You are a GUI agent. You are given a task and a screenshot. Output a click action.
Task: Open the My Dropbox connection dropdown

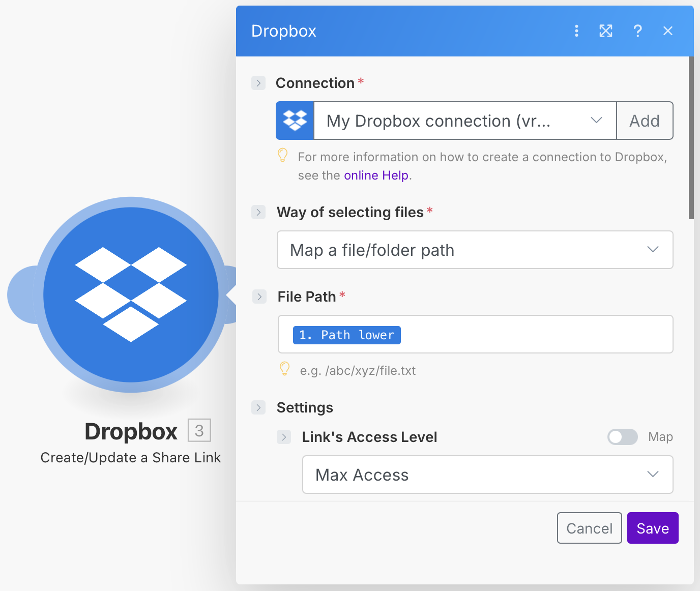pos(465,121)
